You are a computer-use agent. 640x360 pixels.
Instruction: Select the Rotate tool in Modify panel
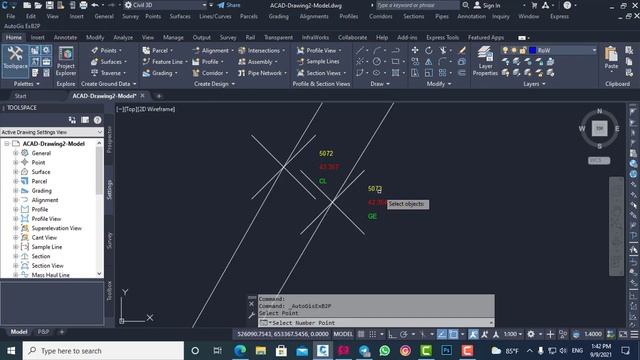coord(429,50)
